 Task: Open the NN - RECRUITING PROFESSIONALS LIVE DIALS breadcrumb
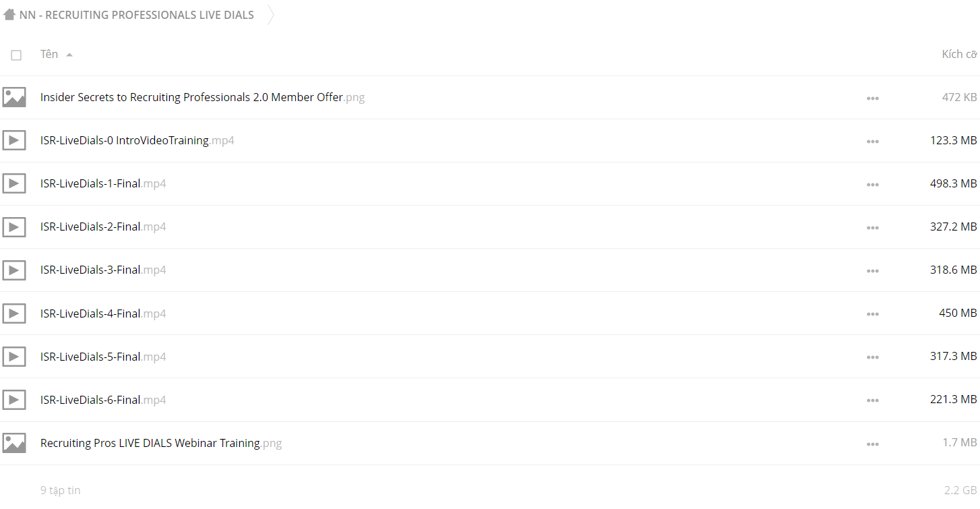pos(137,15)
